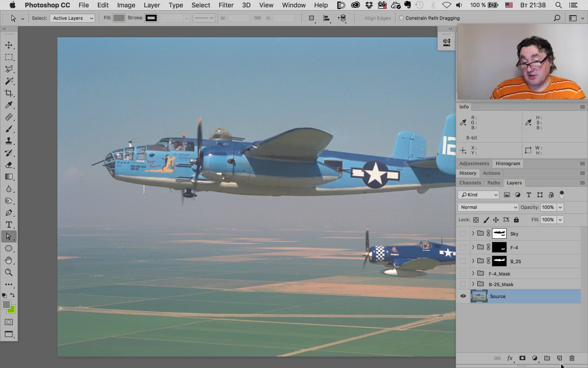The image size is (588, 368).
Task: Choose the Zoom tool
Action: tap(9, 272)
